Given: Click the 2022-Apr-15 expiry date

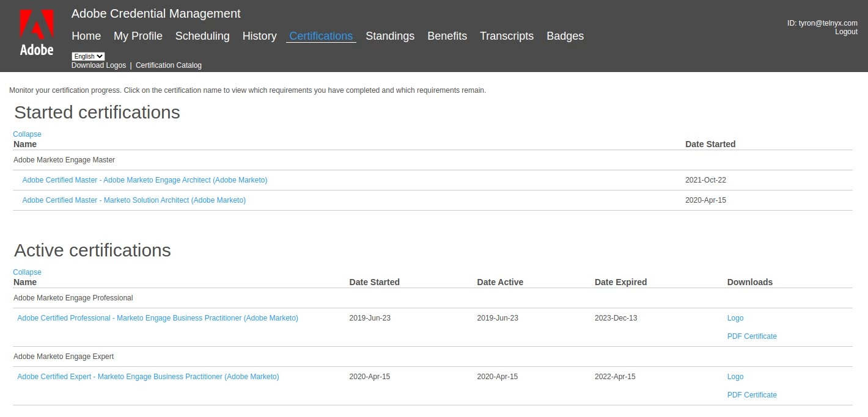Looking at the screenshot, I should click(615, 377).
